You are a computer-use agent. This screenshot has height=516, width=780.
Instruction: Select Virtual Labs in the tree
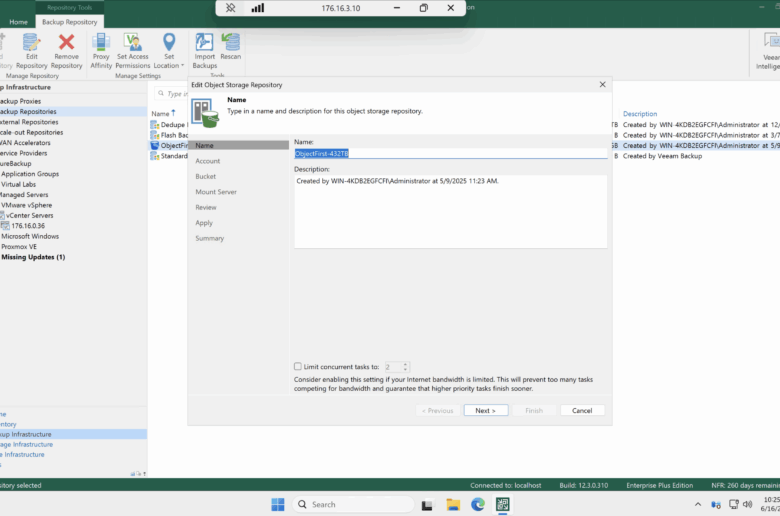pos(18,185)
